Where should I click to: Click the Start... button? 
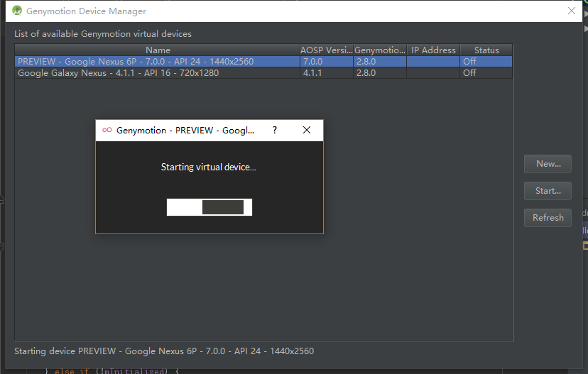click(548, 191)
